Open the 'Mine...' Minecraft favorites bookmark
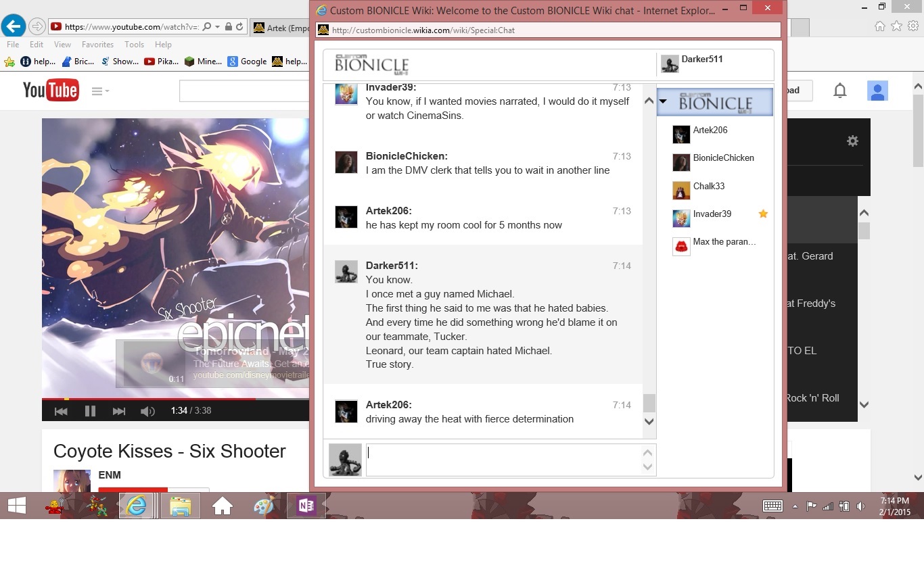924x584 pixels. click(x=203, y=62)
